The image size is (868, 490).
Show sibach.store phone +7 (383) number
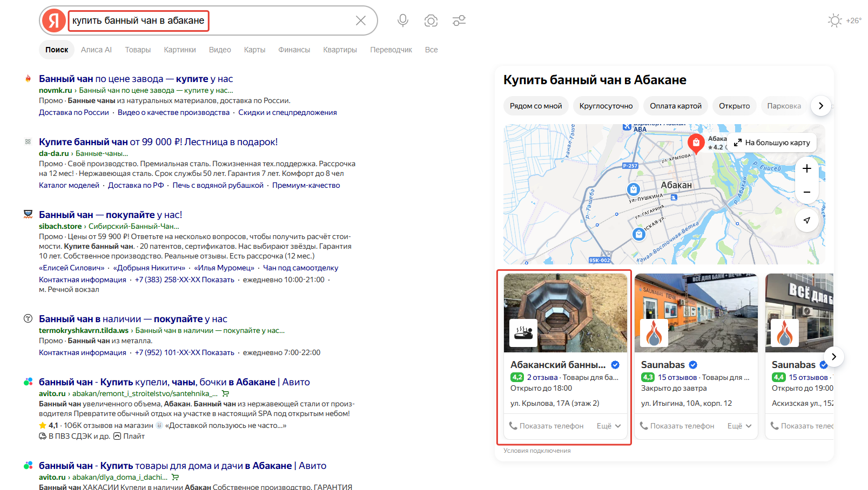[185, 280]
